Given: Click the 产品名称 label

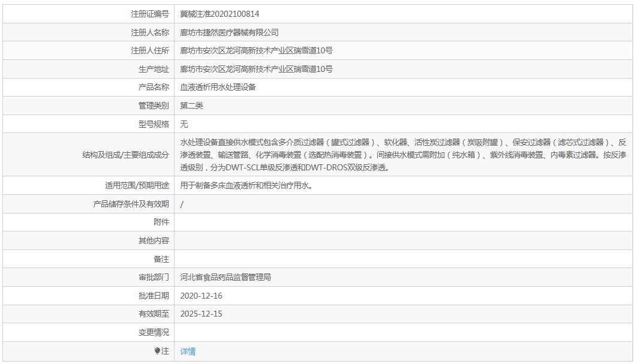Looking at the screenshot, I should point(154,87).
